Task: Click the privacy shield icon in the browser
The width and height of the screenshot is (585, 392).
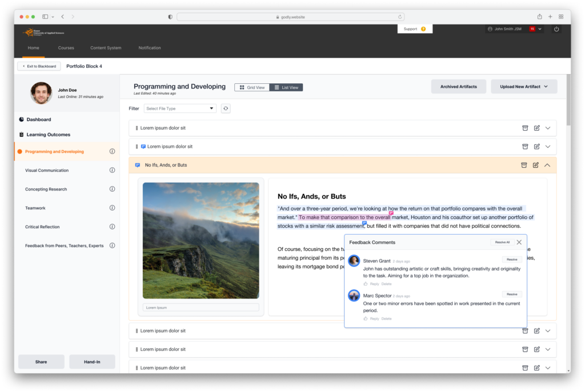Action: pyautogui.click(x=170, y=17)
